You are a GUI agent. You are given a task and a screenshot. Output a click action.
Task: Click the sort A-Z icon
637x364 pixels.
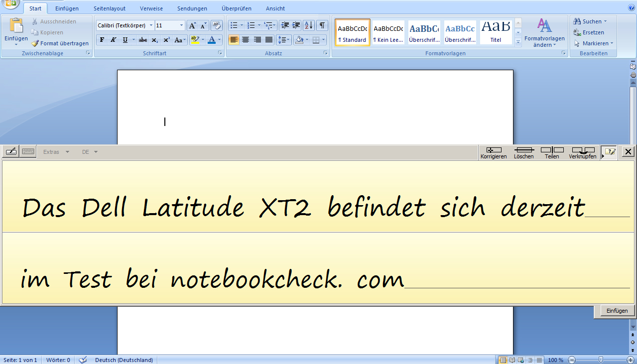click(309, 25)
